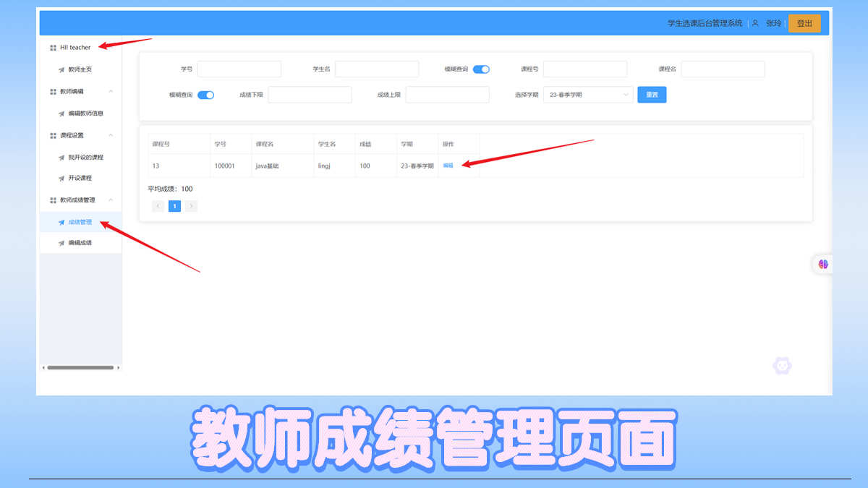Click the 平均成绩: 100 summary text

coord(170,189)
